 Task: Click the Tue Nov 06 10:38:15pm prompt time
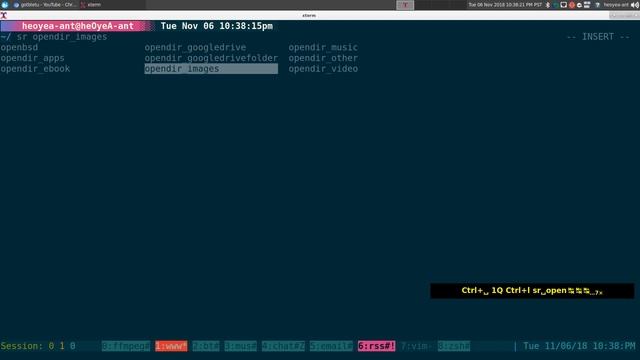click(x=217, y=26)
